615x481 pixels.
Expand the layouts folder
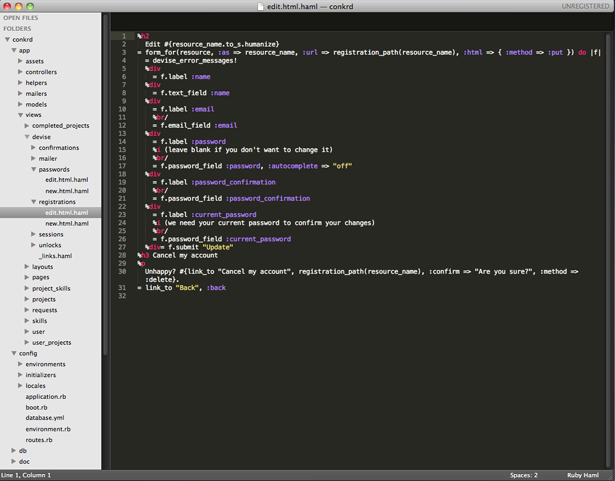(x=27, y=267)
